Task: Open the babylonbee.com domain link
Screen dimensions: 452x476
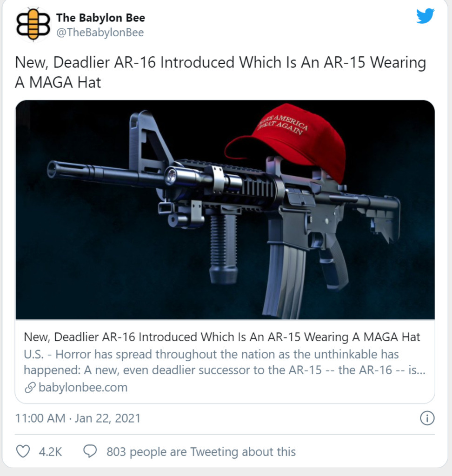Action: pyautogui.click(x=83, y=387)
